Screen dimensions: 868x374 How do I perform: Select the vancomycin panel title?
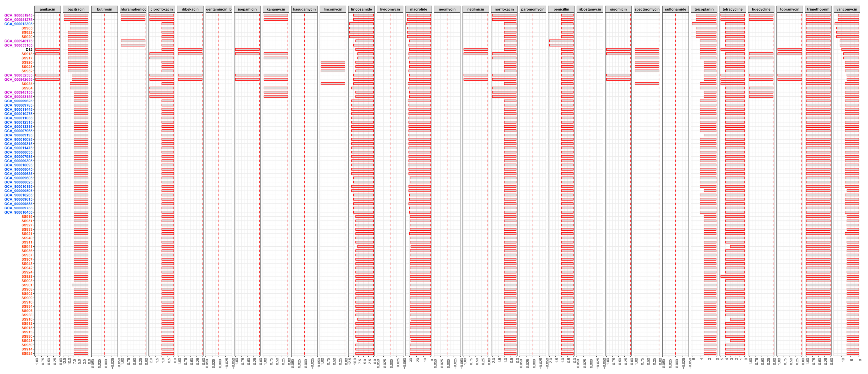pos(847,9)
